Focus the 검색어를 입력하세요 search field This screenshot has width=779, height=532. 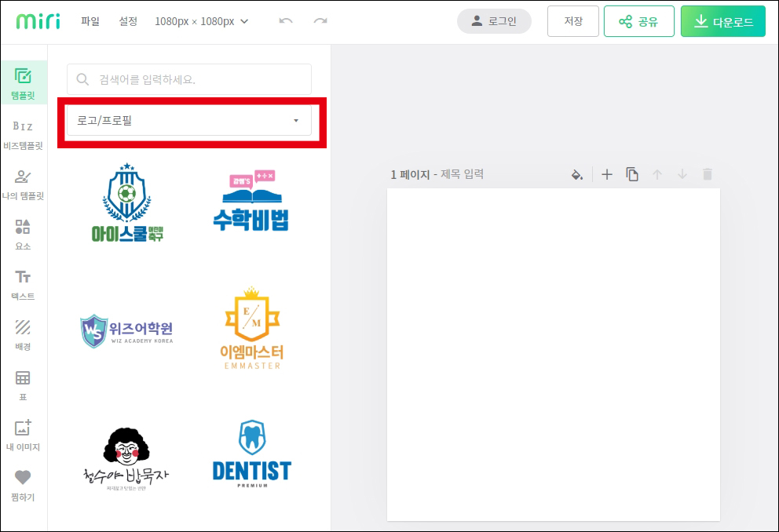pos(189,79)
